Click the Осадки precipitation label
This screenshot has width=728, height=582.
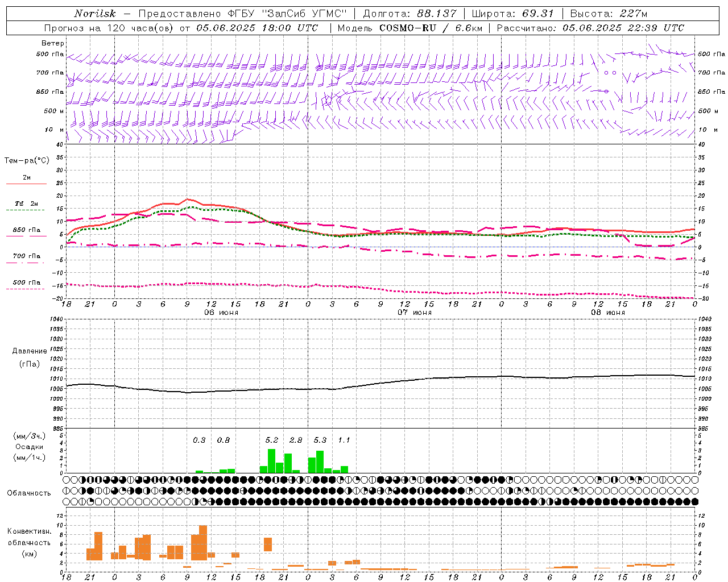[29, 447]
